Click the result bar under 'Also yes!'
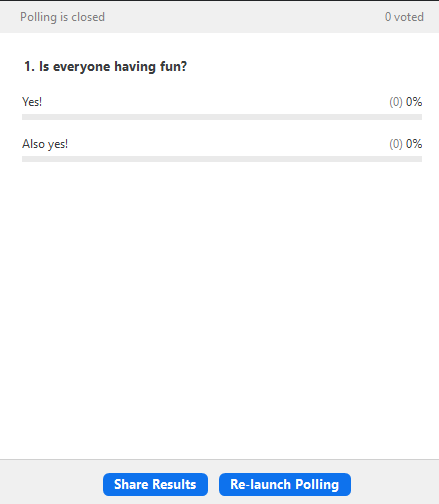 coord(222,159)
